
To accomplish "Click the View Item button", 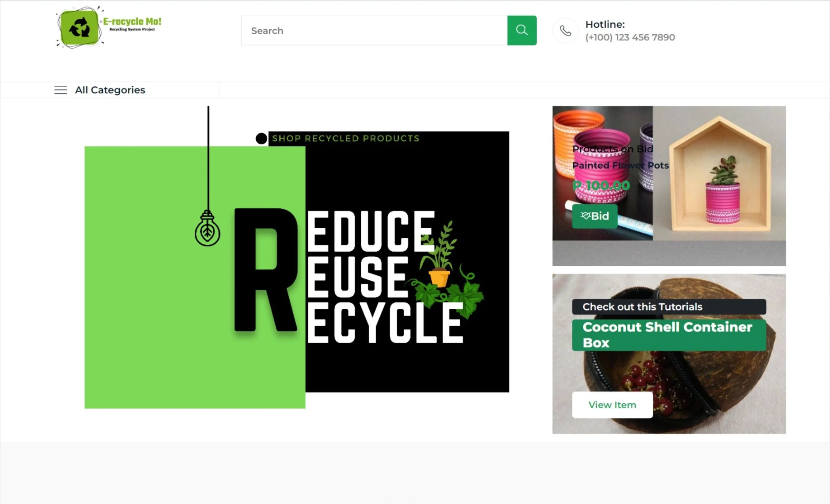I will pyautogui.click(x=612, y=405).
